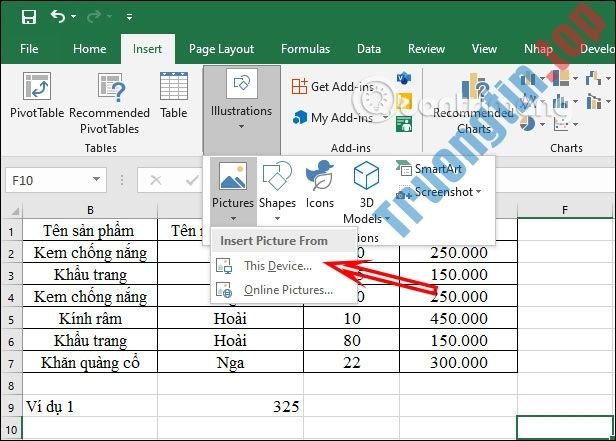Click cell containing 'Nga'

point(231,362)
